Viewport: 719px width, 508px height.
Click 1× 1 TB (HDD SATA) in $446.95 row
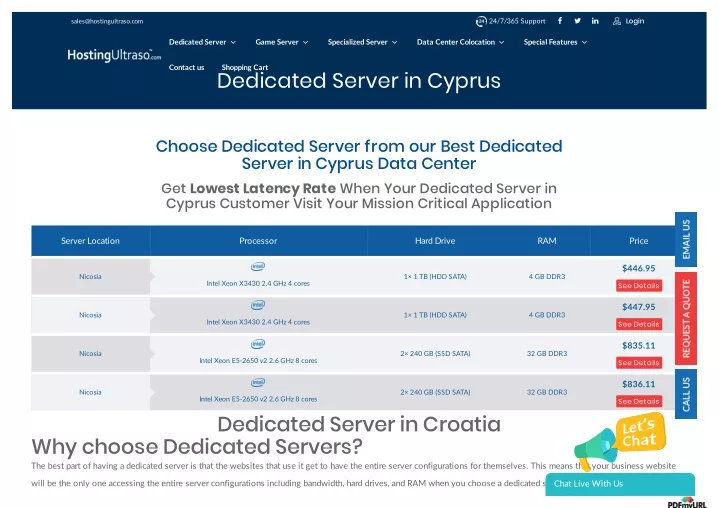tap(435, 276)
